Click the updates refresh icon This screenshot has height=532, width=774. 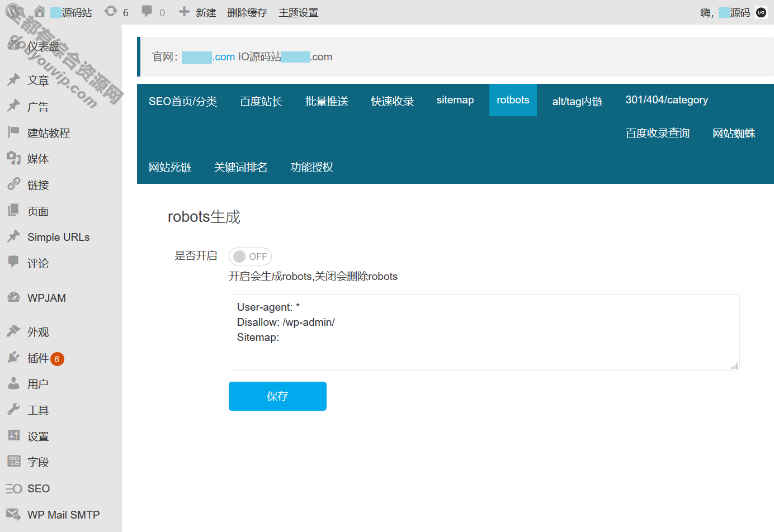click(111, 11)
